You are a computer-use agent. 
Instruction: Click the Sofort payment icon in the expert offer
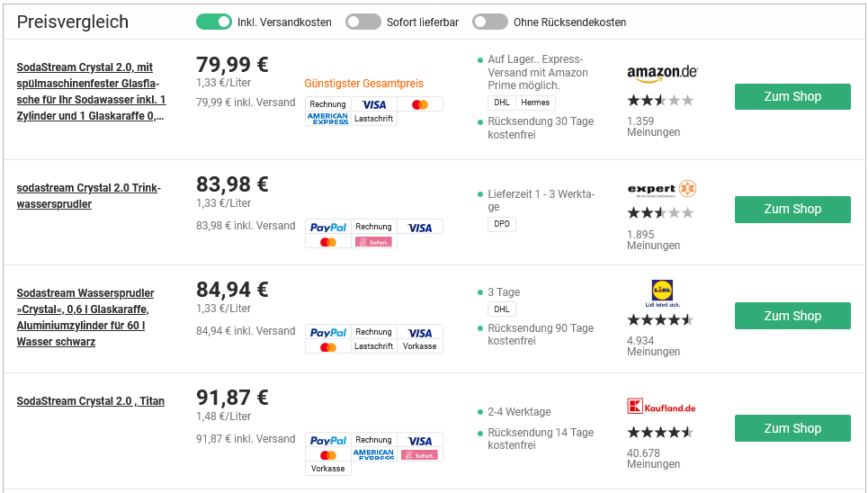click(373, 242)
